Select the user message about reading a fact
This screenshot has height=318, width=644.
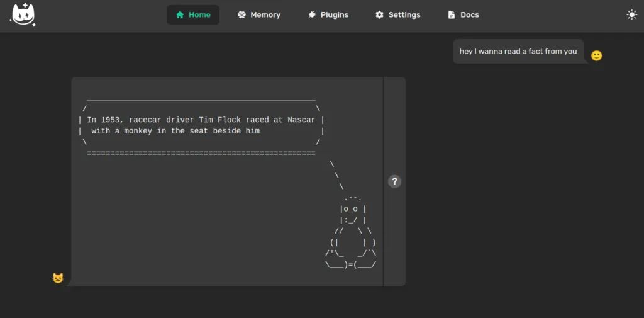click(518, 52)
